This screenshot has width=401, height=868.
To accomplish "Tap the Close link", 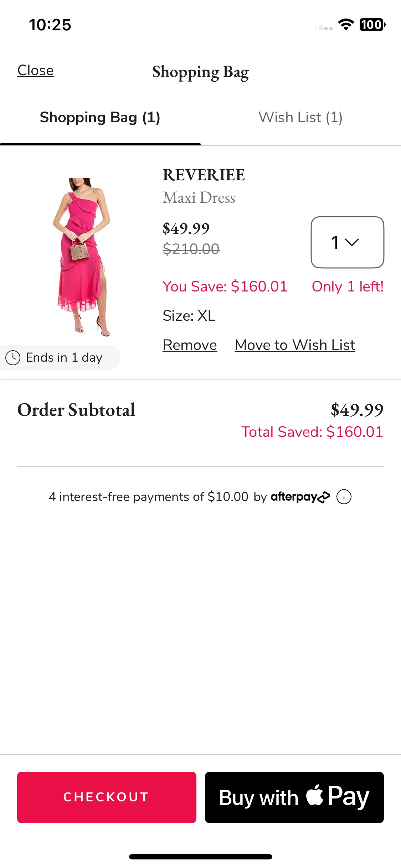I will (x=36, y=71).
